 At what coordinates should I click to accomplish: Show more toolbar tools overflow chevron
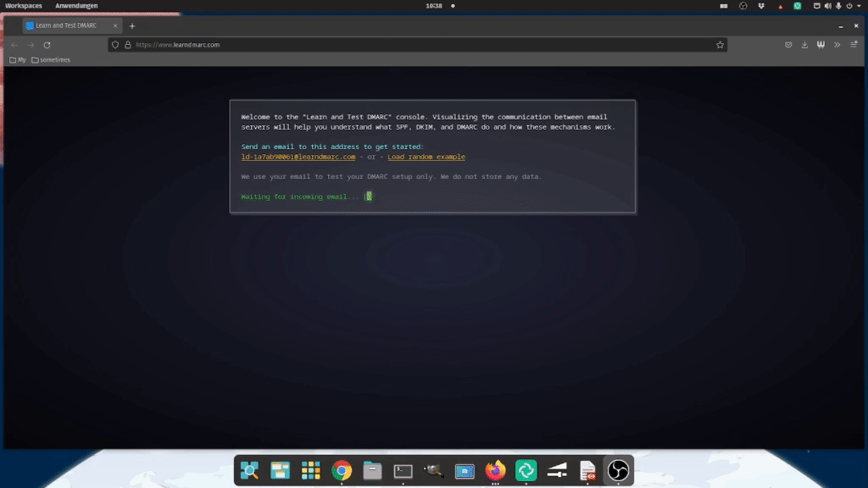(x=837, y=45)
